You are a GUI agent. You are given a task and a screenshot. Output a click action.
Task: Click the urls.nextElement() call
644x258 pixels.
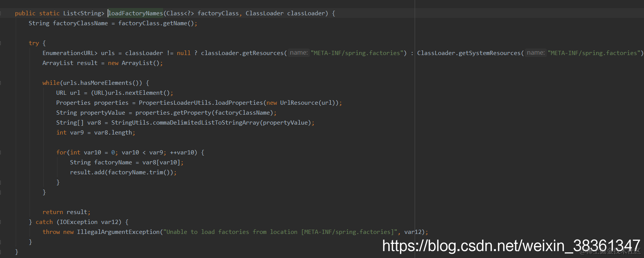(139, 93)
